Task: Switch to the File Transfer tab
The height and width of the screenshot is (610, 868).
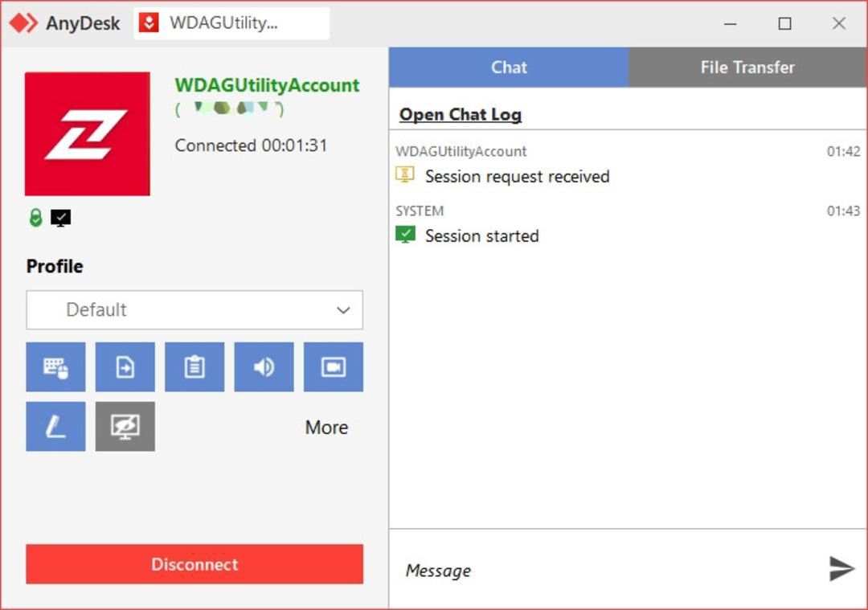Action: 748,67
